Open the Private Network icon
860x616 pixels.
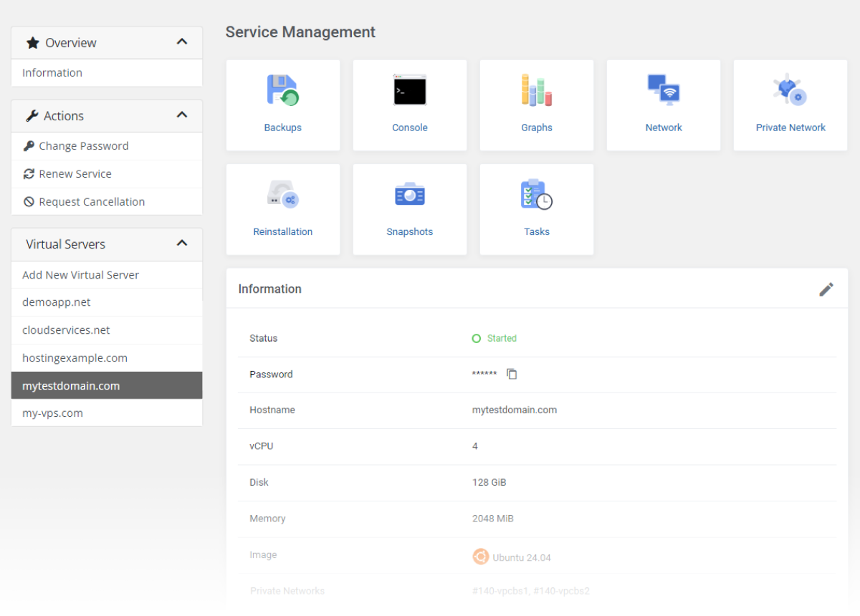pyautogui.click(x=790, y=90)
